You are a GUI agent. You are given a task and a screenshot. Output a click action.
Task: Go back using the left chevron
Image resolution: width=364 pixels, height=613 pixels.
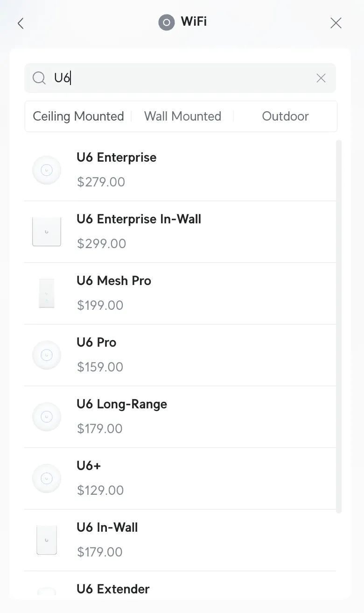pyautogui.click(x=21, y=23)
